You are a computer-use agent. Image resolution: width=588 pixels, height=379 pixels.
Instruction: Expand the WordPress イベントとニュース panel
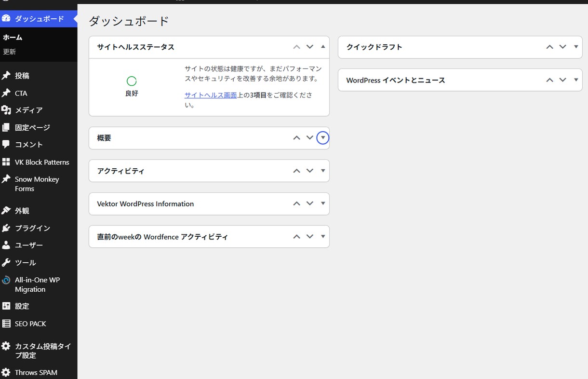point(576,80)
